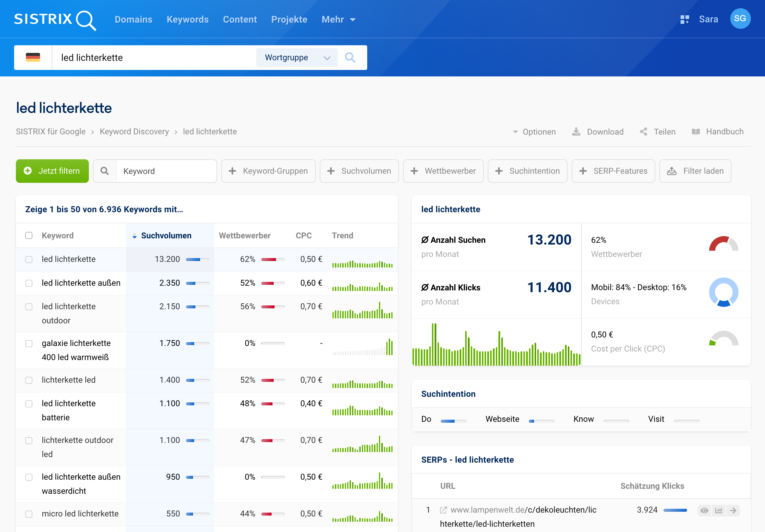
Task: Tick checkbox for micro led lichterkette
Action: (x=29, y=514)
